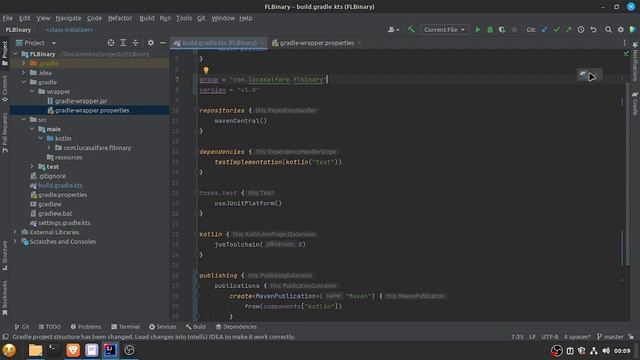Open Brave browser from taskbar

(x=73, y=350)
